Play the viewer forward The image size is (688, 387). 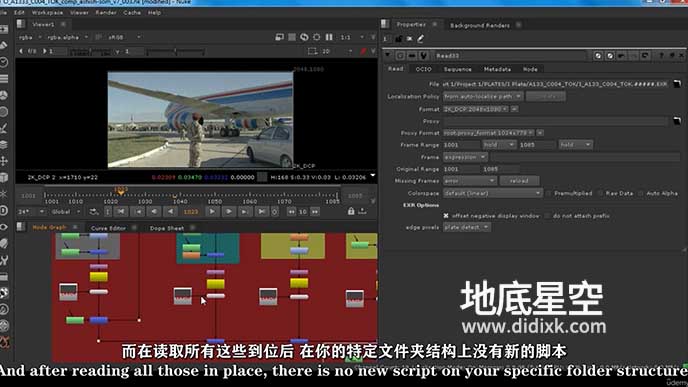pos(212,211)
